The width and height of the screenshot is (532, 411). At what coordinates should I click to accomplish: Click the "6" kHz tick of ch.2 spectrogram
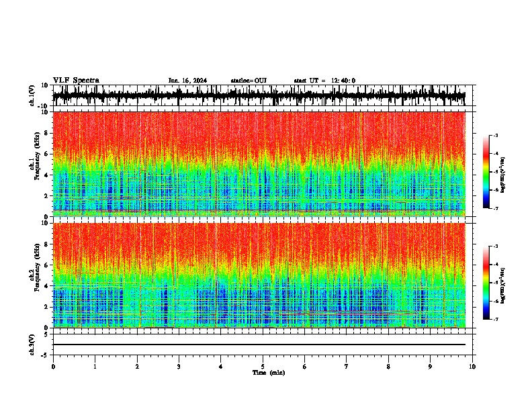tap(46, 265)
